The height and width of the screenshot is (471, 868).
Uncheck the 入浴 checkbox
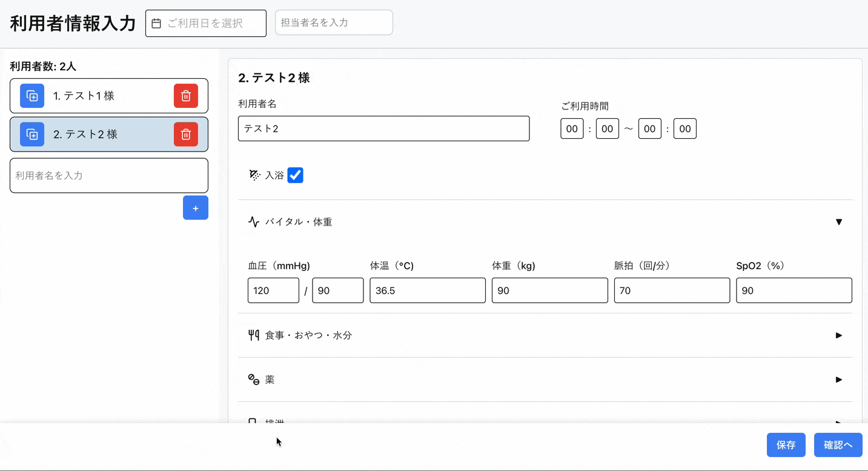(295, 175)
